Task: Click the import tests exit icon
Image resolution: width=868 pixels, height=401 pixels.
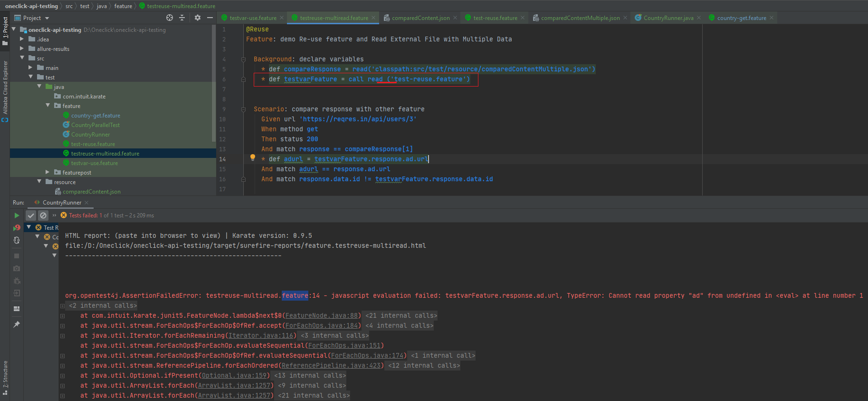Action: 17,293
